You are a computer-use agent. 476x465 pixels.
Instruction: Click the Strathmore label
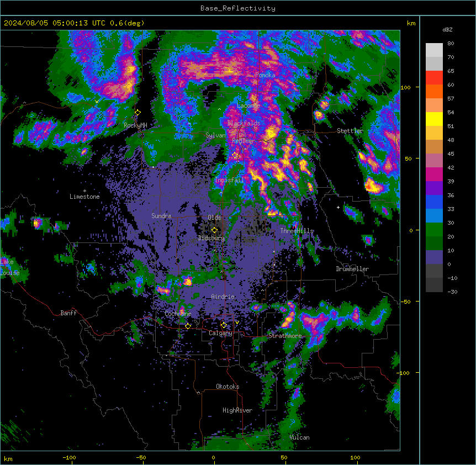285,336
